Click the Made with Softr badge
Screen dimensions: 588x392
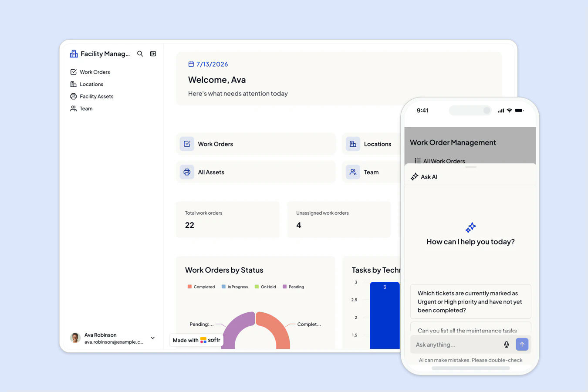coord(196,340)
